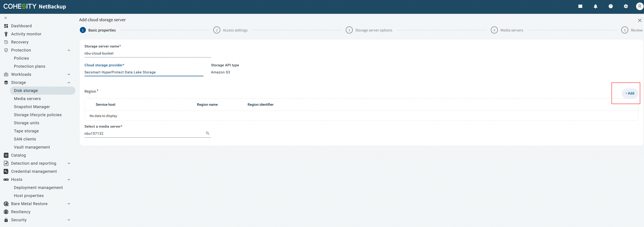Open the help question mark icon
The width and height of the screenshot is (644, 227).
tap(610, 7)
